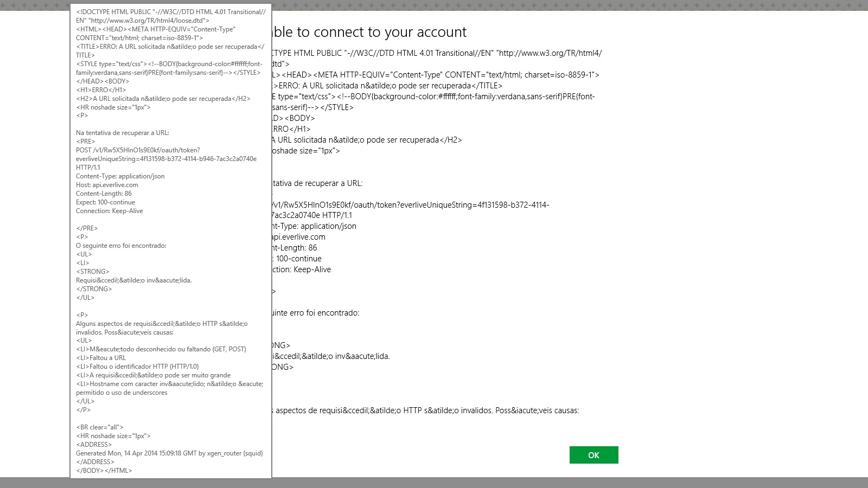This screenshot has width=868, height=488.
Task: Click 'Content-Length: 86' line in the tooltip
Action: [x=104, y=194]
